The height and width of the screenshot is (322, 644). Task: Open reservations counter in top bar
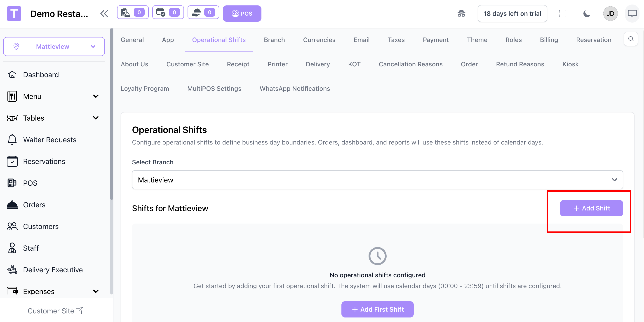(168, 12)
